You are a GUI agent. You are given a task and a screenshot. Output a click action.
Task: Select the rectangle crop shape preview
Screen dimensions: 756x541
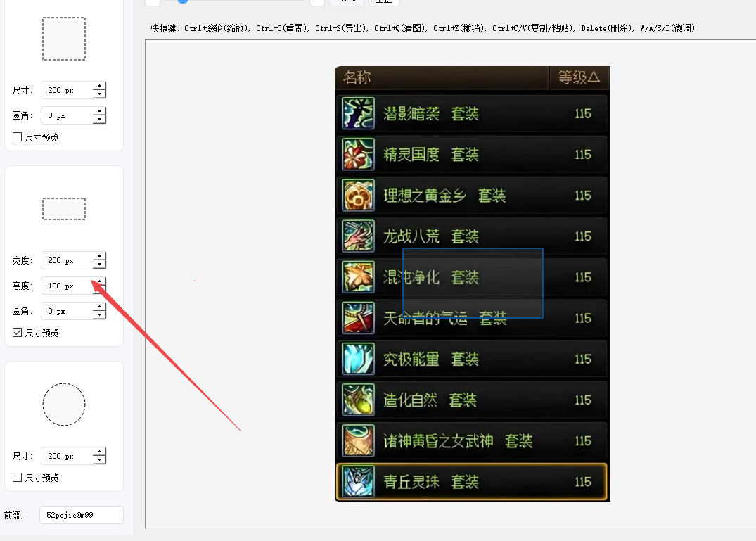[64, 209]
